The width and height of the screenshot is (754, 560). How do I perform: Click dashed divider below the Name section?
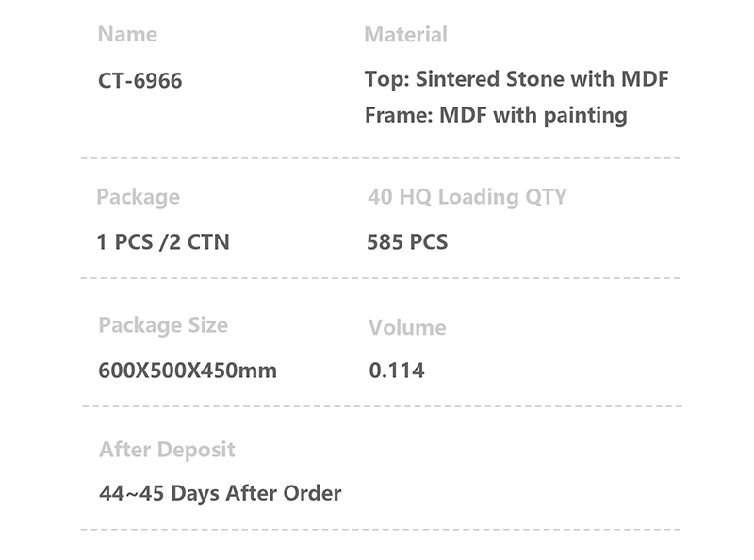pyautogui.click(x=381, y=158)
